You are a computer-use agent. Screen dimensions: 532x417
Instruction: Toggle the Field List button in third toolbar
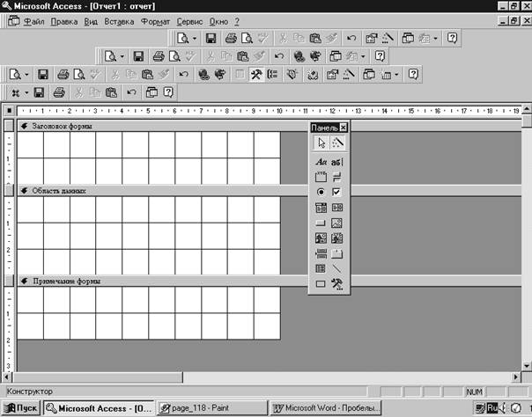pyautogui.click(x=240, y=74)
